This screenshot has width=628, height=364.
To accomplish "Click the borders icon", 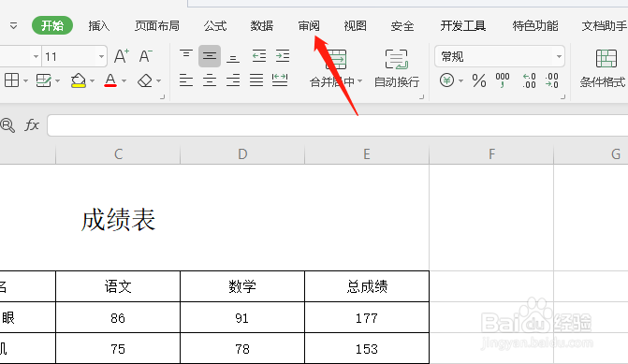I will click(11, 80).
